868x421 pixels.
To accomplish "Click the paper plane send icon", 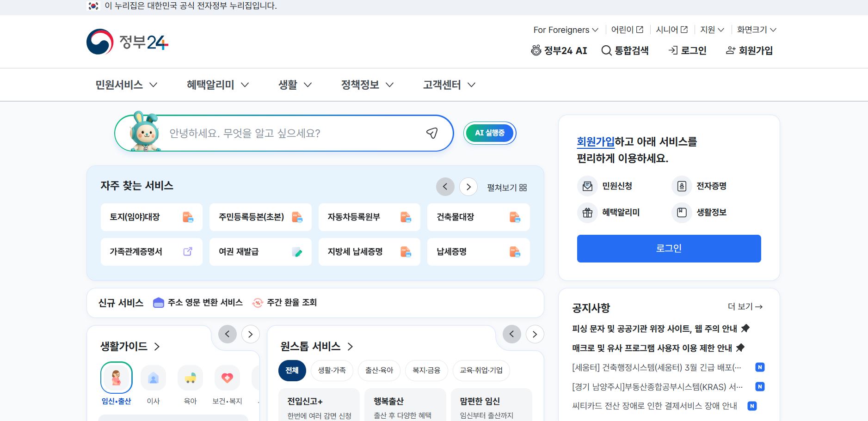I will coord(432,133).
